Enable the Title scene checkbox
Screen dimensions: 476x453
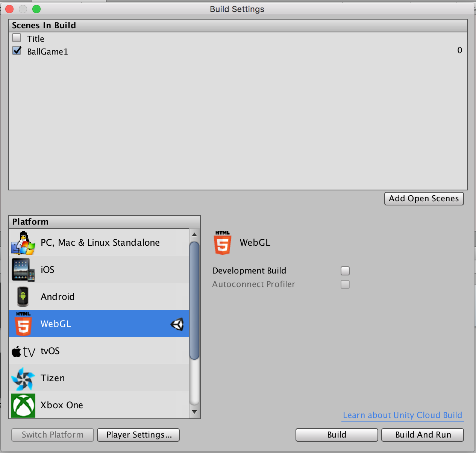click(x=17, y=38)
